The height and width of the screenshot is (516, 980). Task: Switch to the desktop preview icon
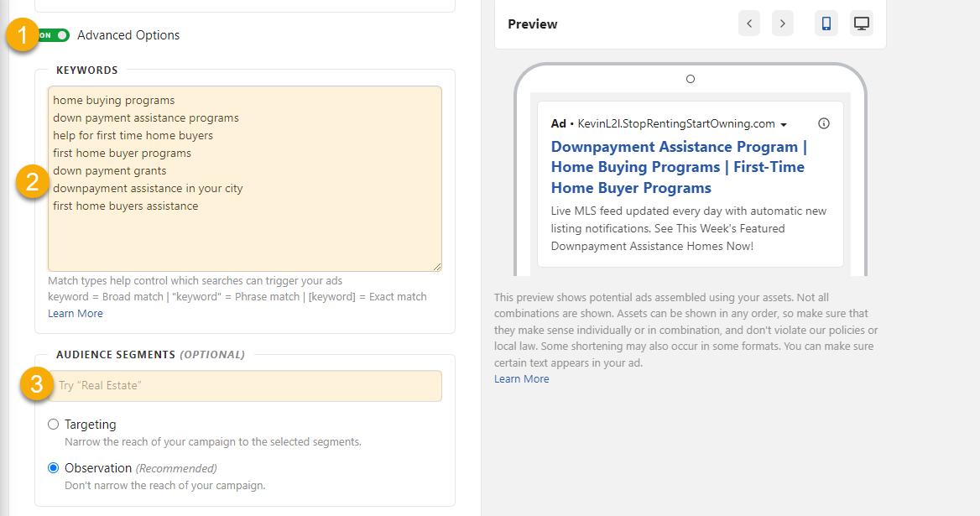point(861,23)
